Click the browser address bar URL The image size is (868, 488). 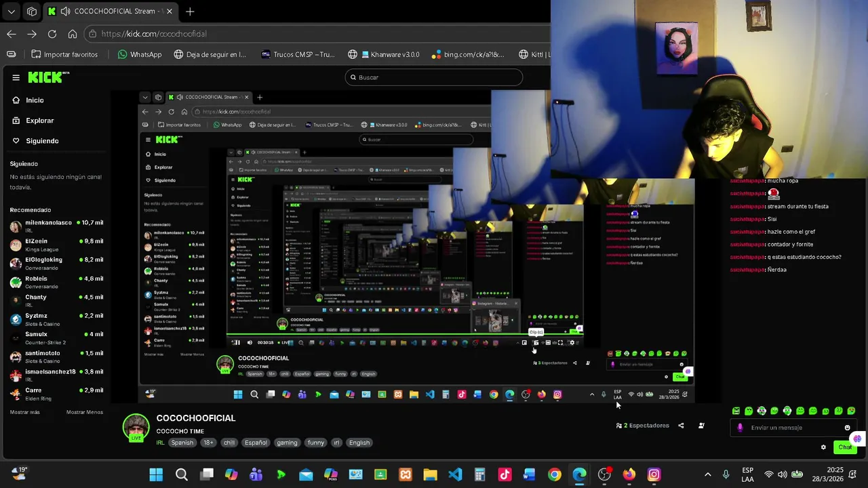154,34
